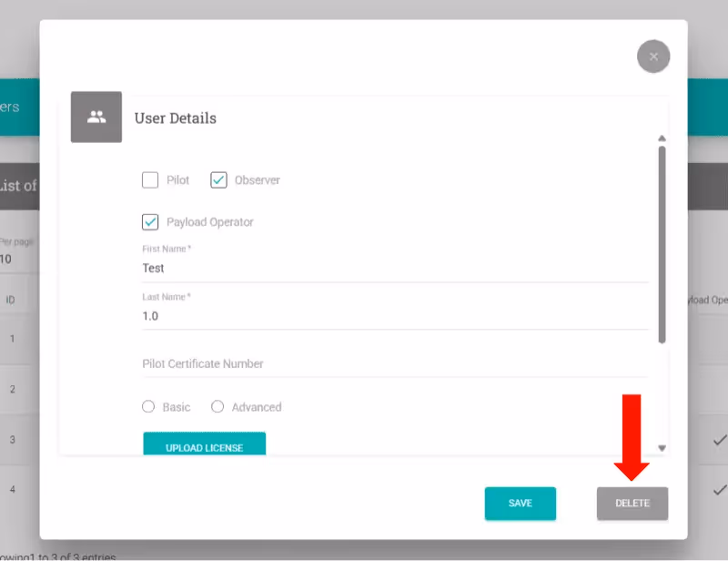Enable the Pilot checkbox
728x561 pixels.
pyautogui.click(x=150, y=180)
